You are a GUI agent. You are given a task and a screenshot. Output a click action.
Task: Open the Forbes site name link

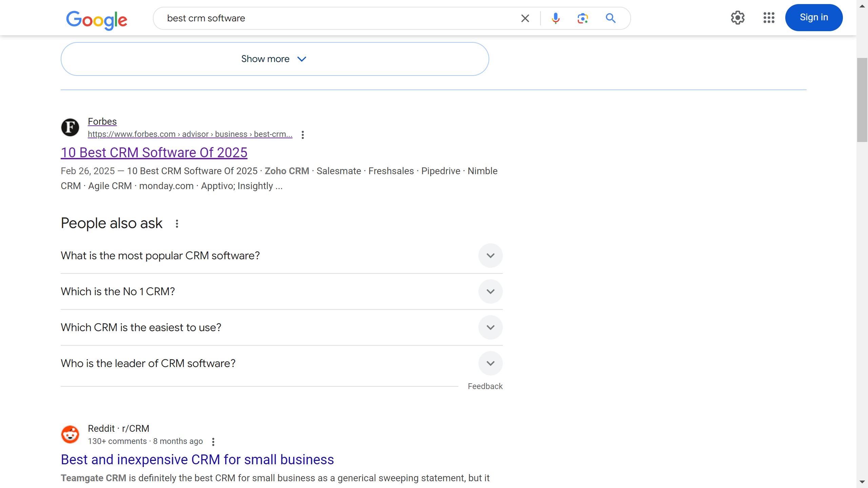tap(102, 121)
